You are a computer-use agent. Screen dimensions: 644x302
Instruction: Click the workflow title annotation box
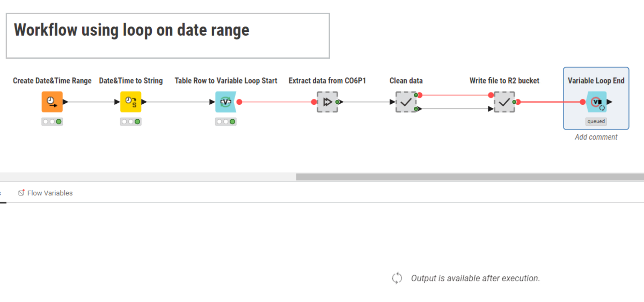click(x=168, y=36)
